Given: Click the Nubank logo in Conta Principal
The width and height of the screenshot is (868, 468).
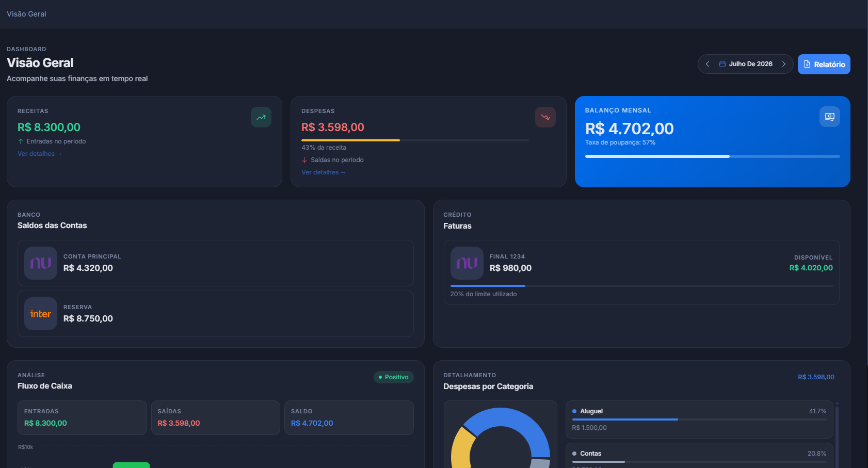Looking at the screenshot, I should pyautogui.click(x=41, y=263).
